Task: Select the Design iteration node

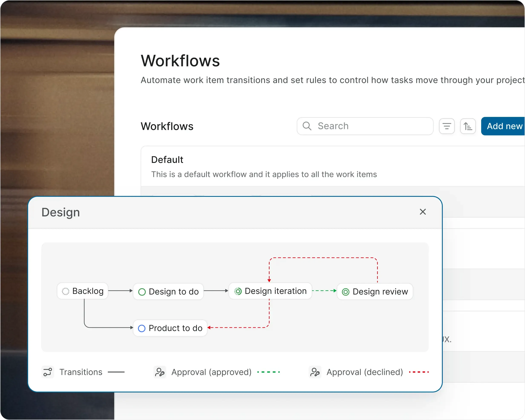Action: pyautogui.click(x=270, y=291)
